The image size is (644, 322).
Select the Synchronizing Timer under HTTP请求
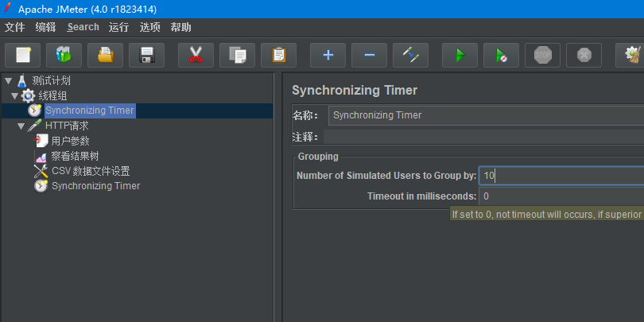coord(95,186)
